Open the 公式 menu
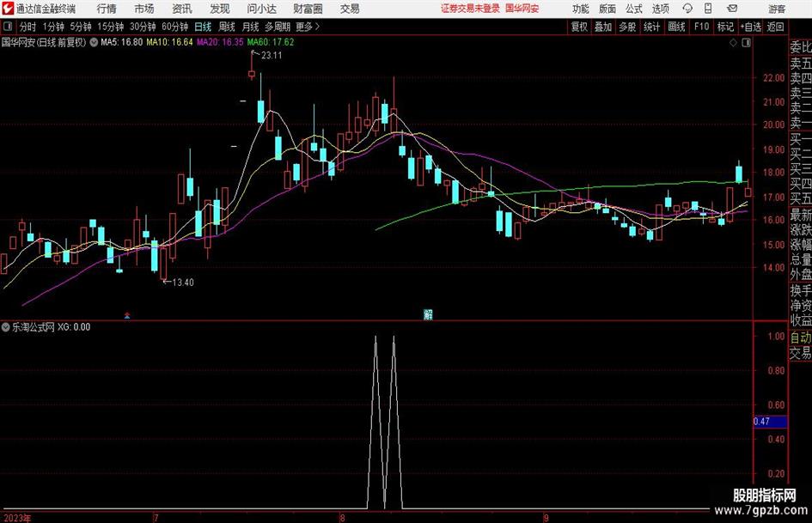 coord(634,9)
